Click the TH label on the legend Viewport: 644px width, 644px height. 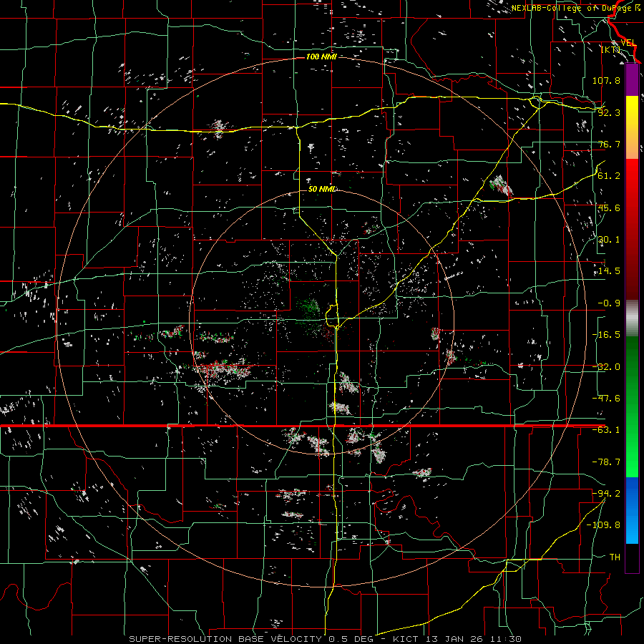pyautogui.click(x=615, y=557)
